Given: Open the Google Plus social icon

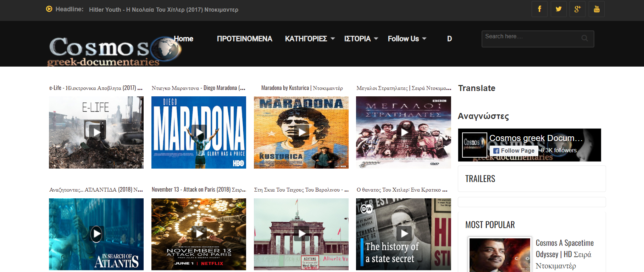Looking at the screenshot, I should [x=578, y=9].
